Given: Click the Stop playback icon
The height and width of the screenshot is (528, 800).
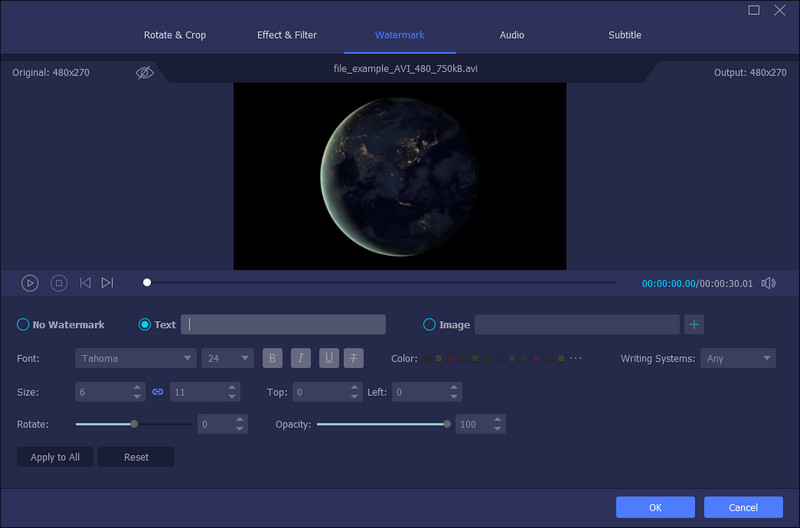Looking at the screenshot, I should coord(59,283).
